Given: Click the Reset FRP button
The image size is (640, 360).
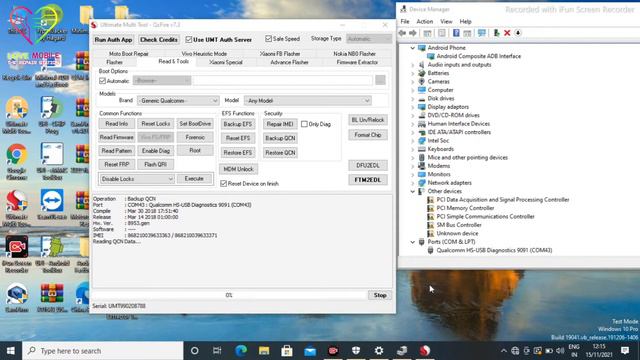Looking at the screenshot, I should pos(117,164).
